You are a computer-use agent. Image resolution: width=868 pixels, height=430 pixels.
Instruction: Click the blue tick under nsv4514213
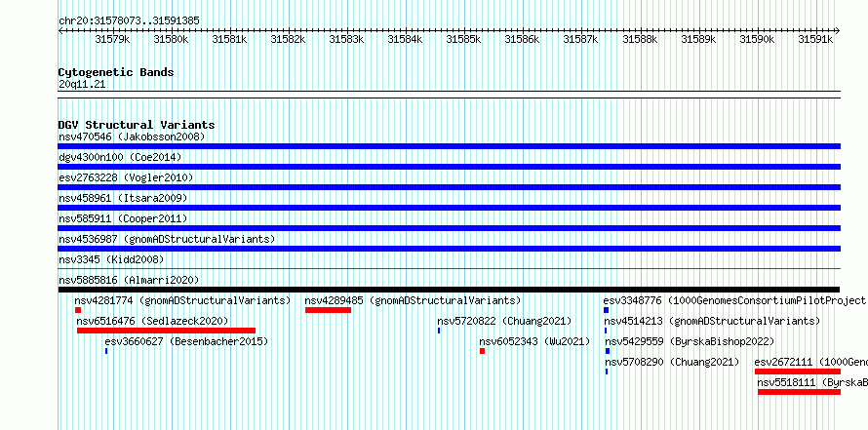(606, 331)
